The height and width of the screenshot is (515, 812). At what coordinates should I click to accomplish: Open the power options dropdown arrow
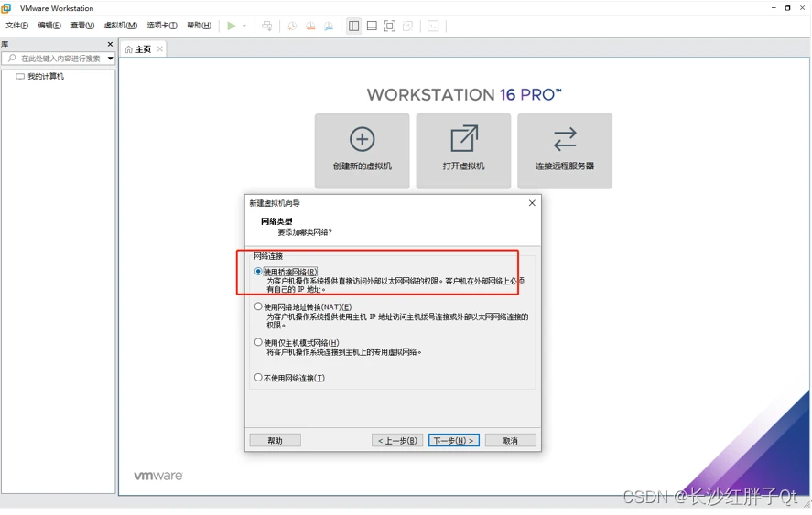pyautogui.click(x=244, y=26)
